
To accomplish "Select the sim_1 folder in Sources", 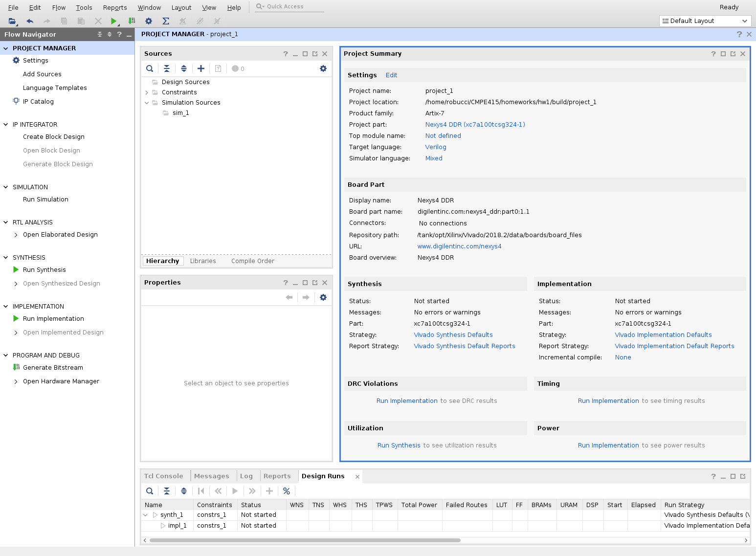I will pos(180,113).
